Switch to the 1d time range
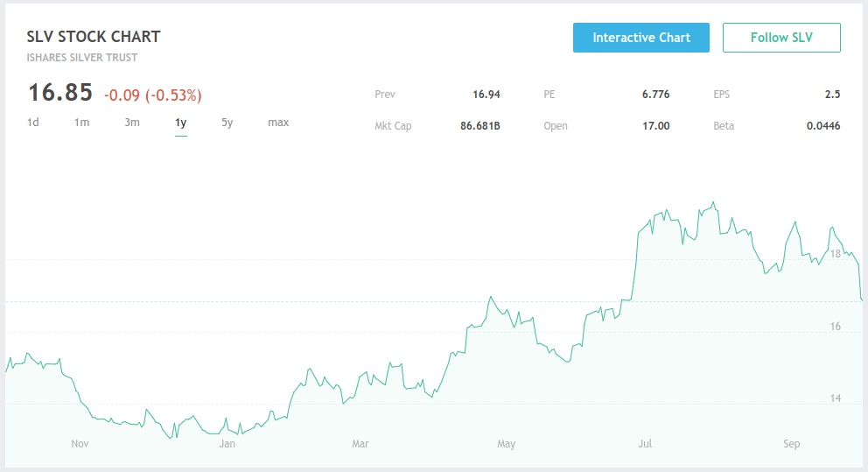 pyautogui.click(x=33, y=123)
